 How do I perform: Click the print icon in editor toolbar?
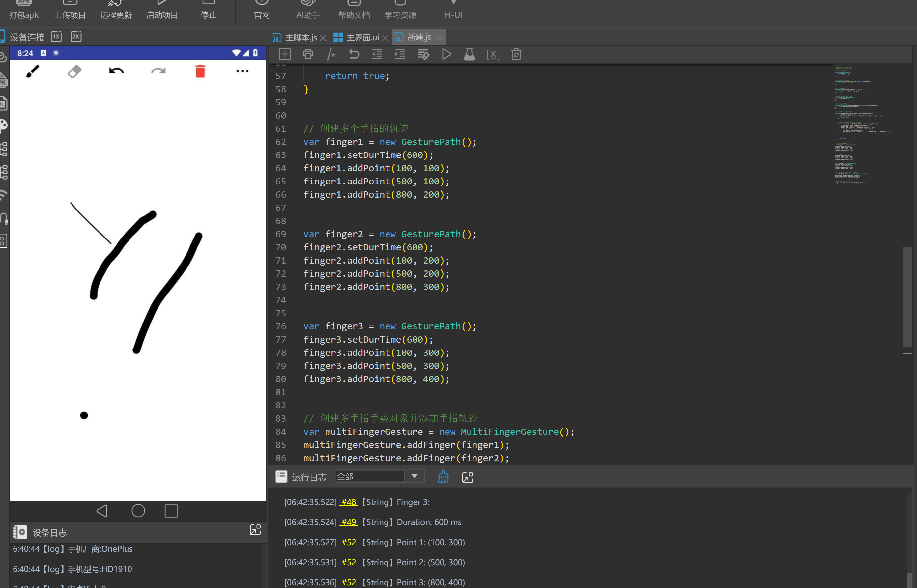point(308,54)
